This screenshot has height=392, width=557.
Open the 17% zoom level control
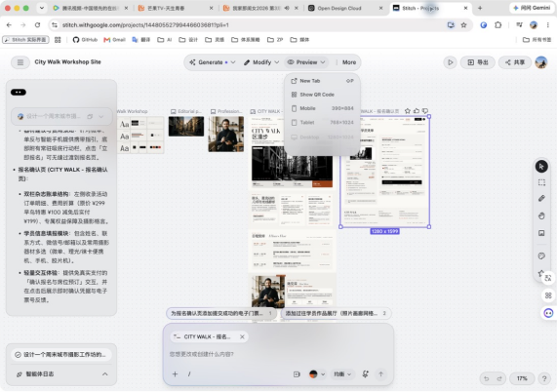522,378
